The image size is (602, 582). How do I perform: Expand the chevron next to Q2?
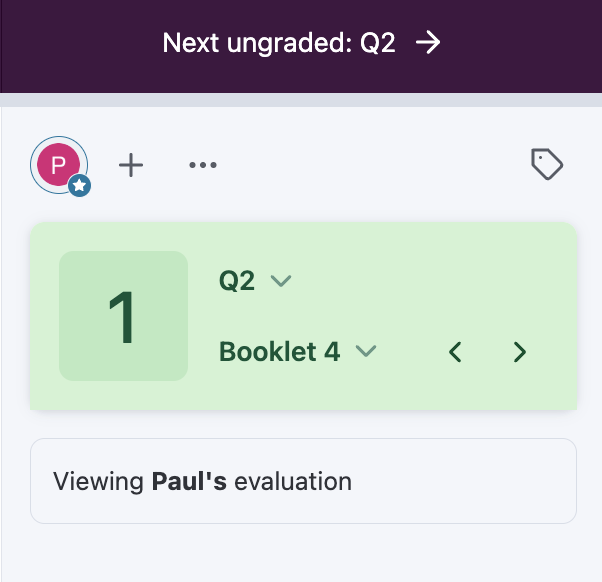pos(281,281)
